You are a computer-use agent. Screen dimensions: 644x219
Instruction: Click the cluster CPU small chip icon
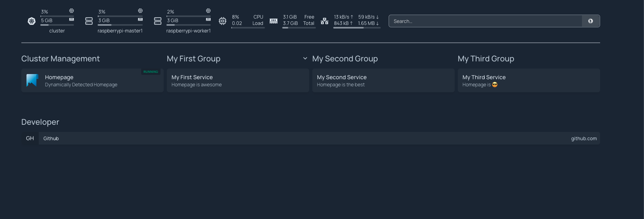(72, 11)
